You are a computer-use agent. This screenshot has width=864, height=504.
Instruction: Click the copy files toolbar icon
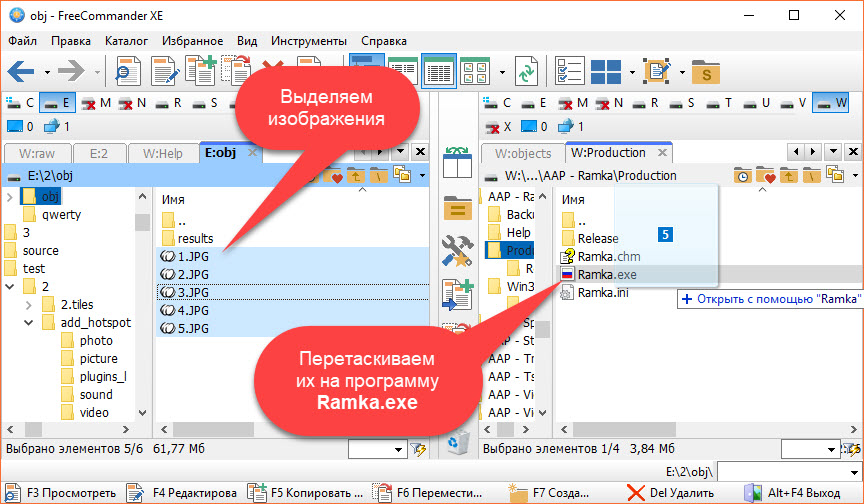[x=201, y=70]
